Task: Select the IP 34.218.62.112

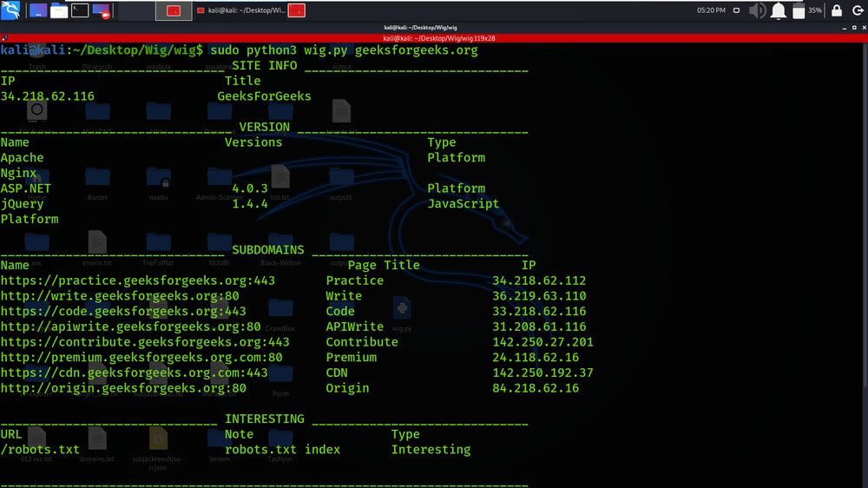Action: (x=539, y=280)
